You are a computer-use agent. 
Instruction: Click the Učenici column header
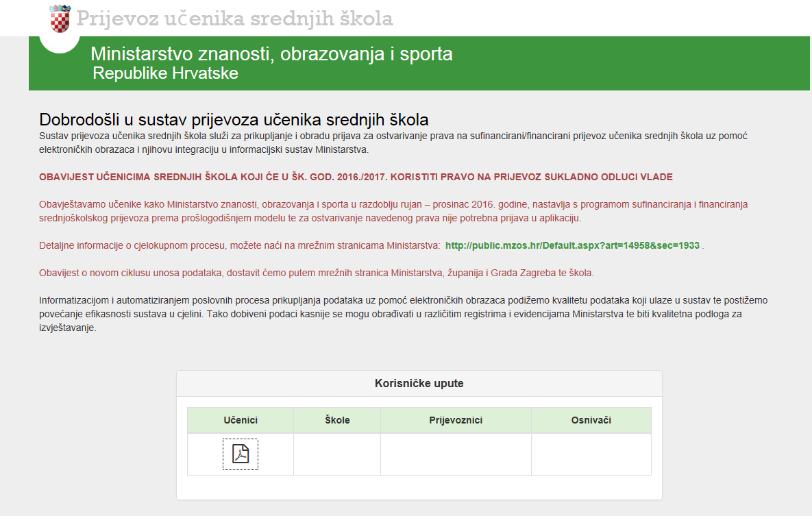pyautogui.click(x=241, y=420)
